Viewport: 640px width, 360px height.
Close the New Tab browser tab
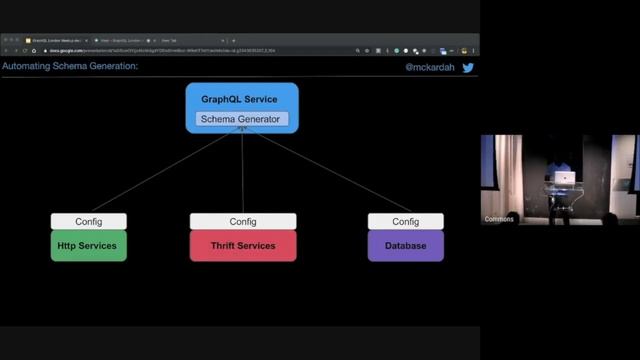222,41
